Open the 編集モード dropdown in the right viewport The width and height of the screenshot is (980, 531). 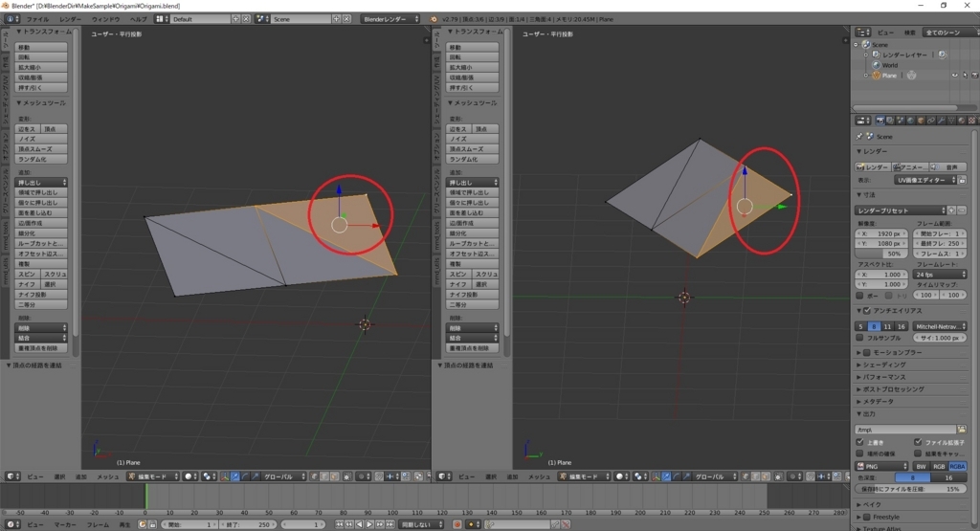pos(584,476)
